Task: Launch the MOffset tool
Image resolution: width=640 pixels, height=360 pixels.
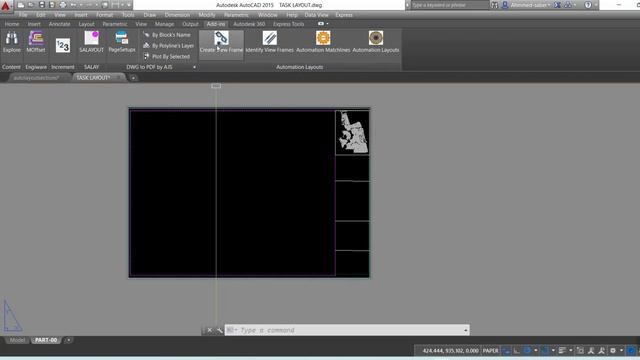Action: (36, 42)
